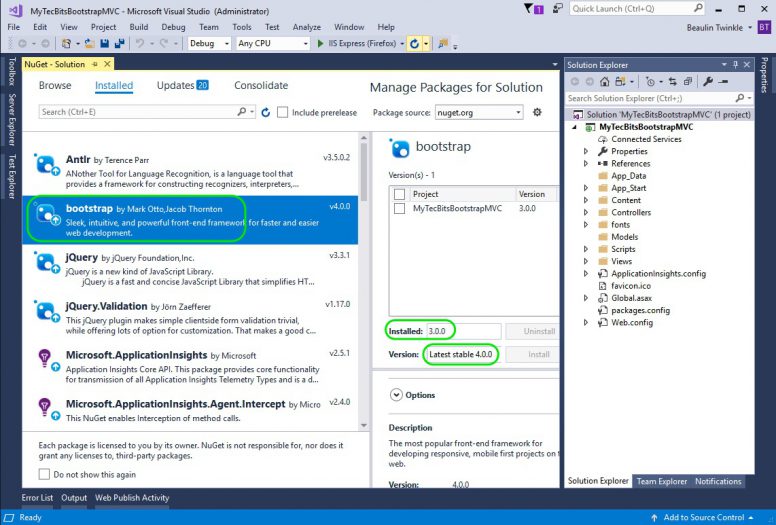The image size is (776, 525).
Task: Click the refresh icon beside package search
Action: [x=265, y=112]
